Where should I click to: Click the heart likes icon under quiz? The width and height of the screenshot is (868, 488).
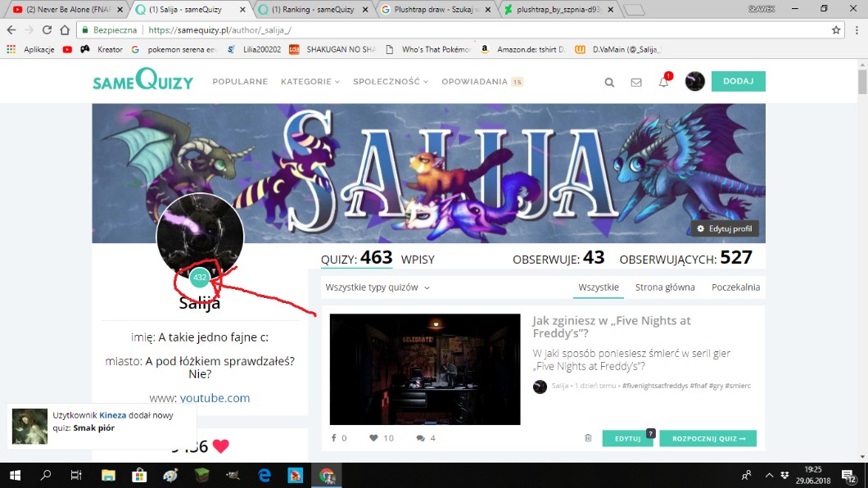pyautogui.click(x=374, y=438)
